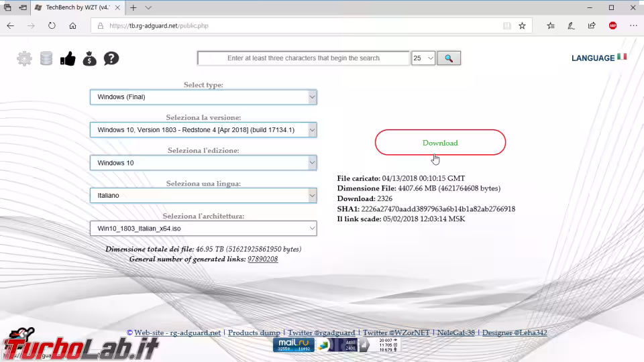Go to browser home page icon
644x362 pixels.
72,25
